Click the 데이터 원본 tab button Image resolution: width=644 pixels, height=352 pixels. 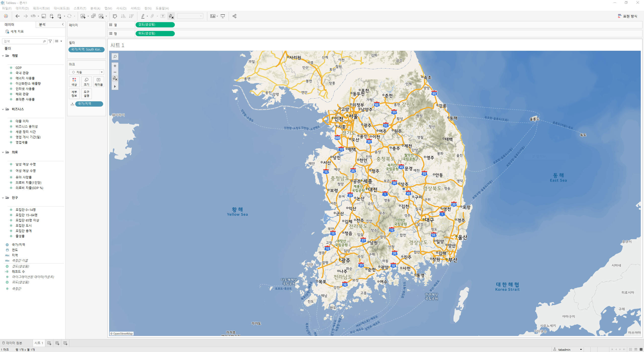tap(12, 343)
